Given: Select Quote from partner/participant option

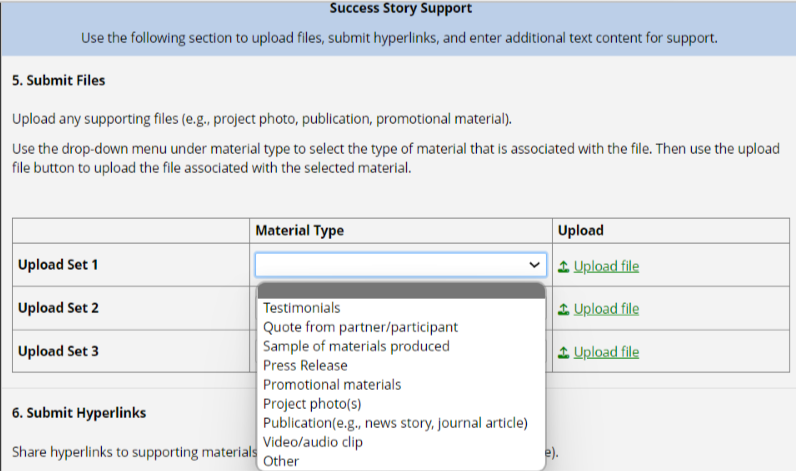Looking at the screenshot, I should click(x=360, y=327).
